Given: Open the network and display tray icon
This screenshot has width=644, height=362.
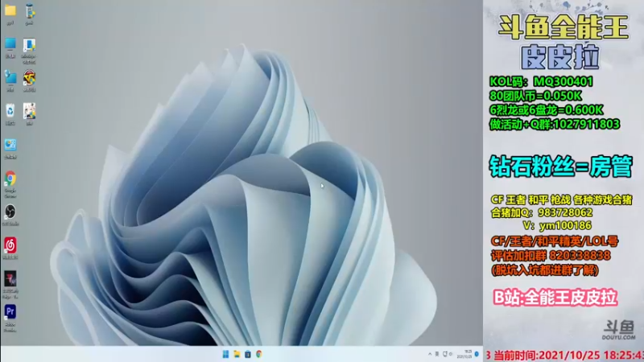Looking at the screenshot, I should pyautogui.click(x=445, y=354).
